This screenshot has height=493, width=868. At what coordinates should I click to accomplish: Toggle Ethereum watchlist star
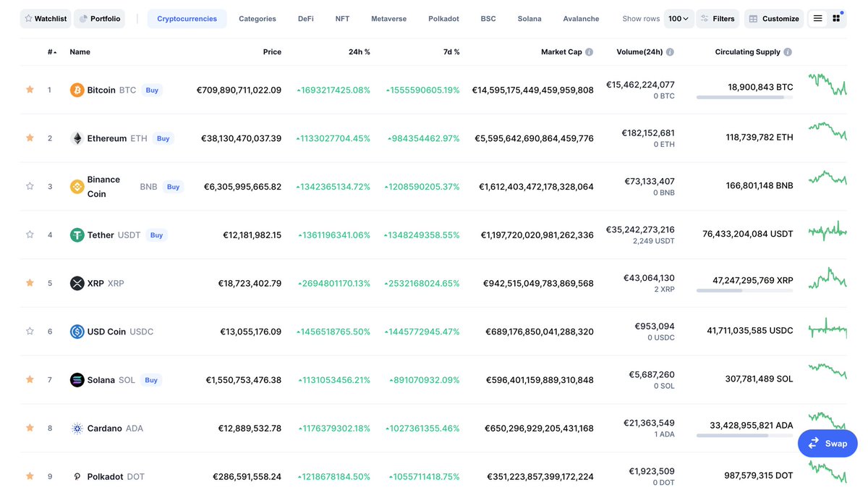(x=30, y=138)
